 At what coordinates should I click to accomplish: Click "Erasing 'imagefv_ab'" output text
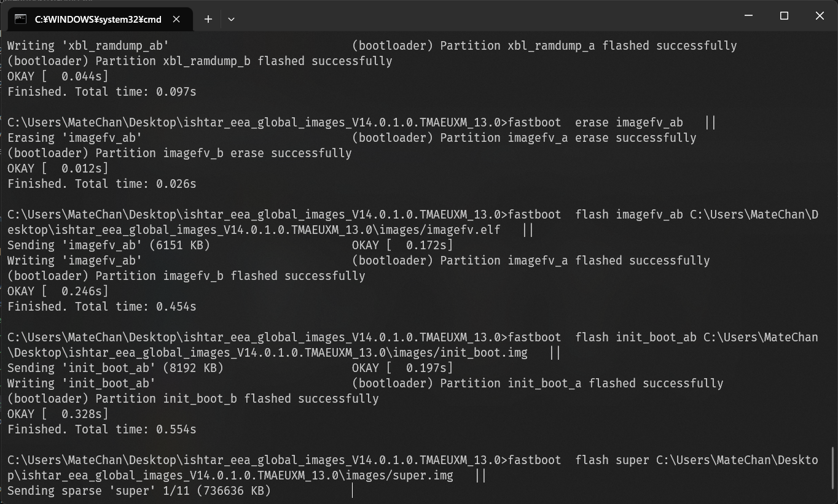coord(75,138)
